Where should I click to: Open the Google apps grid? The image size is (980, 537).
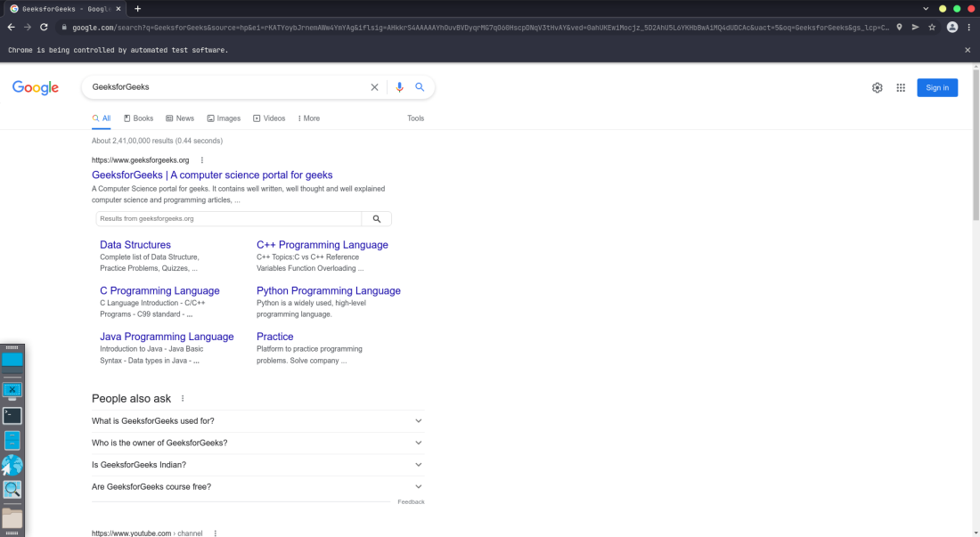coord(901,87)
